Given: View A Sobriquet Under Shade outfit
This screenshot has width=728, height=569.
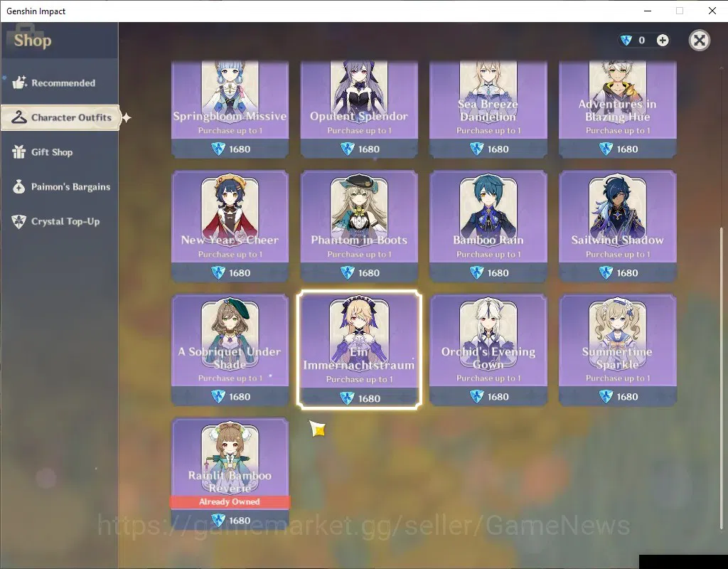Looking at the screenshot, I should [230, 350].
